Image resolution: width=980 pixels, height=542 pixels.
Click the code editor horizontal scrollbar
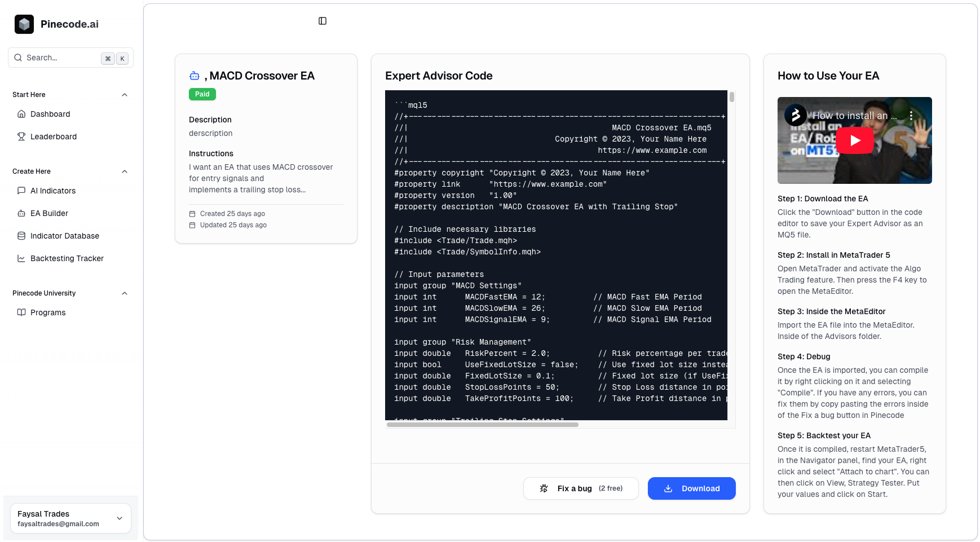[483, 425]
